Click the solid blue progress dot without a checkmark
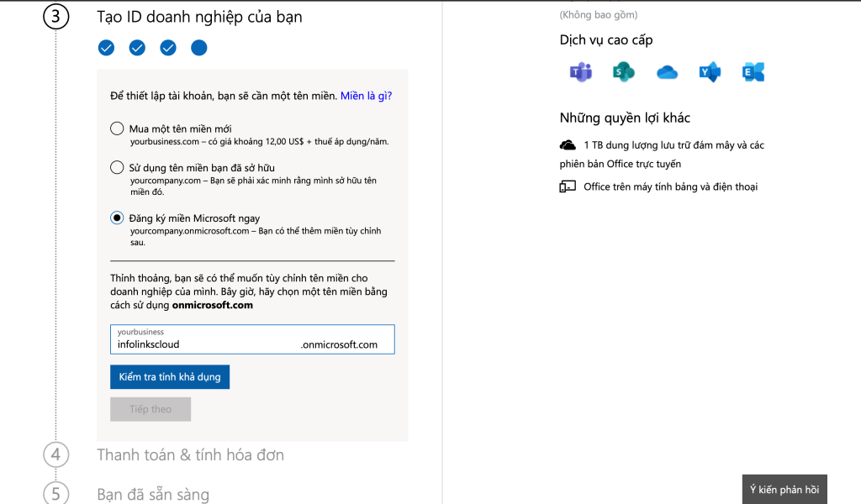 click(x=198, y=48)
